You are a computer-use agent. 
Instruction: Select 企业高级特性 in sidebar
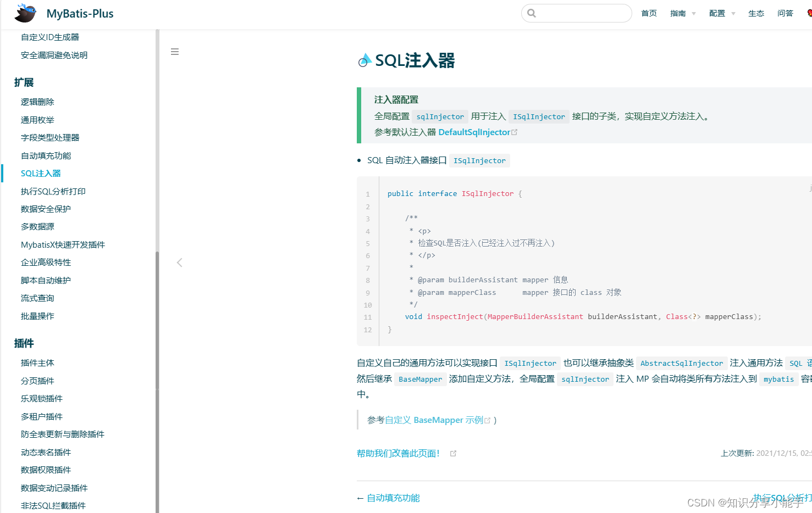tap(46, 263)
